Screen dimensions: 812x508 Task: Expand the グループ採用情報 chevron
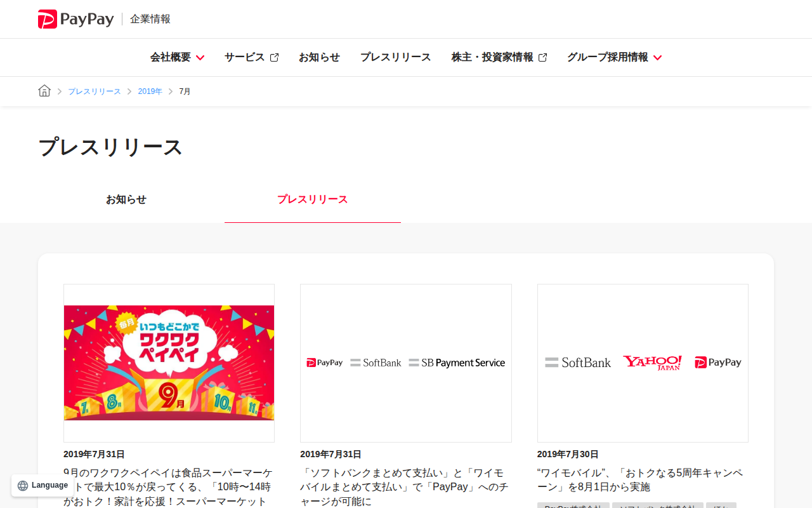(657, 58)
